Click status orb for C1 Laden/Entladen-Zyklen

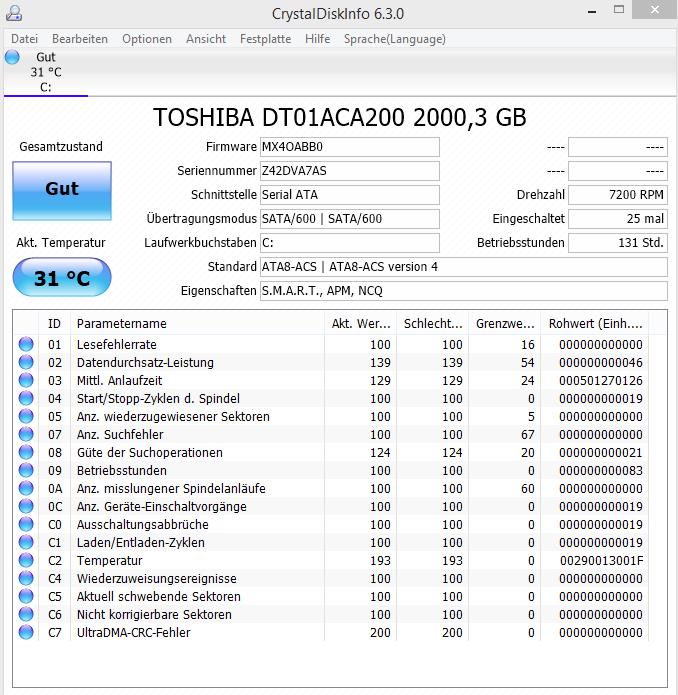[26, 542]
